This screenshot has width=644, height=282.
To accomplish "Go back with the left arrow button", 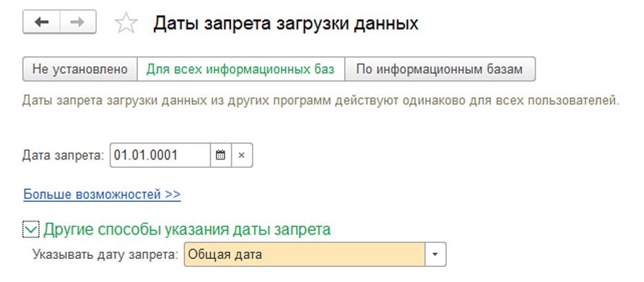I will pos(41,22).
